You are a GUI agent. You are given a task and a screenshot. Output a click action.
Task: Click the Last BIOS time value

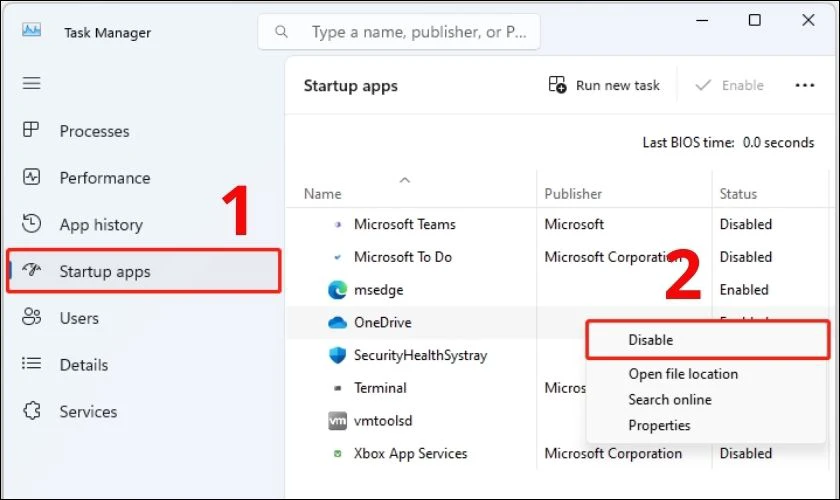click(x=778, y=143)
